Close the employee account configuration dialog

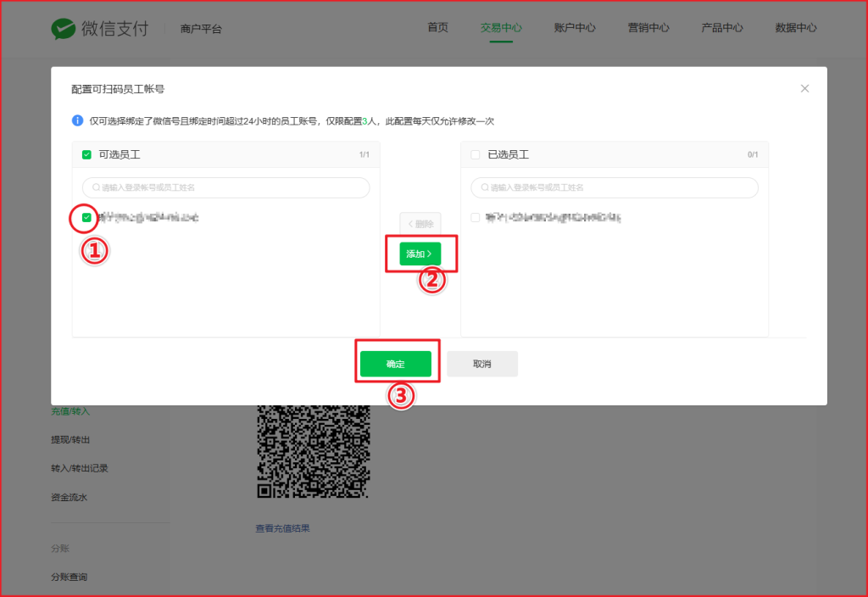click(804, 88)
